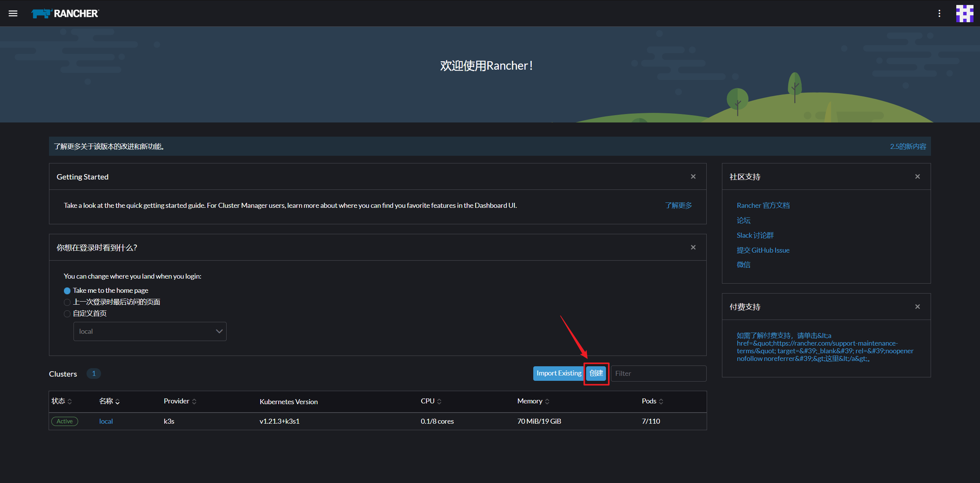Click the Active status badge
The image size is (980, 483).
pos(65,421)
